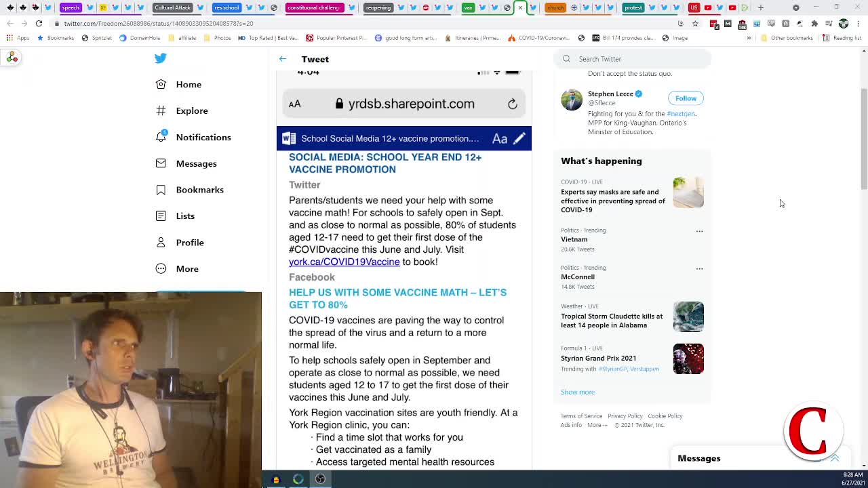
Task: Expand the More menu in sidebar
Action: [x=187, y=269]
